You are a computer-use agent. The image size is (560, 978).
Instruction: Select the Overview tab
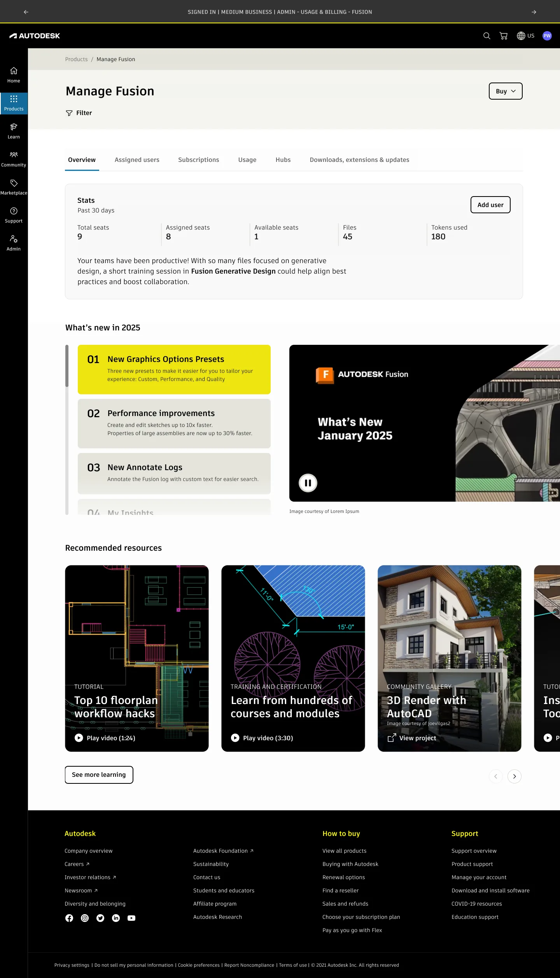(82, 160)
